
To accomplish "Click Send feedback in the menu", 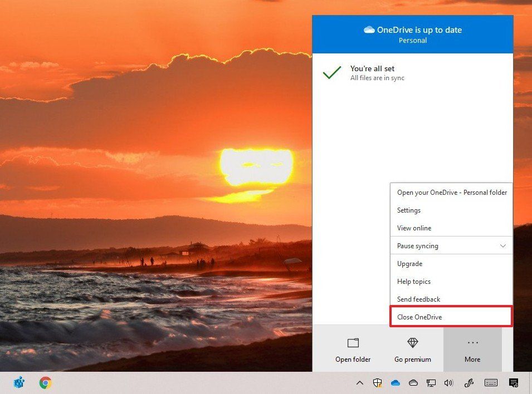I will click(x=418, y=299).
